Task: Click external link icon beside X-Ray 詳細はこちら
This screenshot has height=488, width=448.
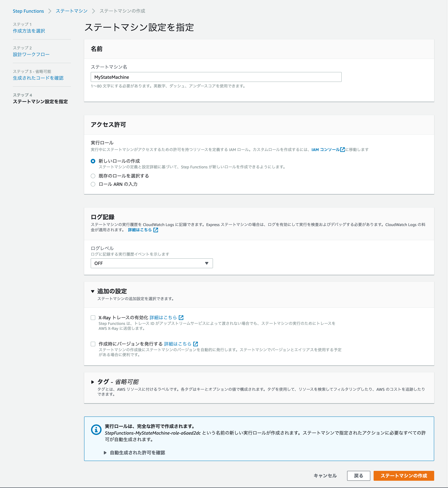Action: 181,317
